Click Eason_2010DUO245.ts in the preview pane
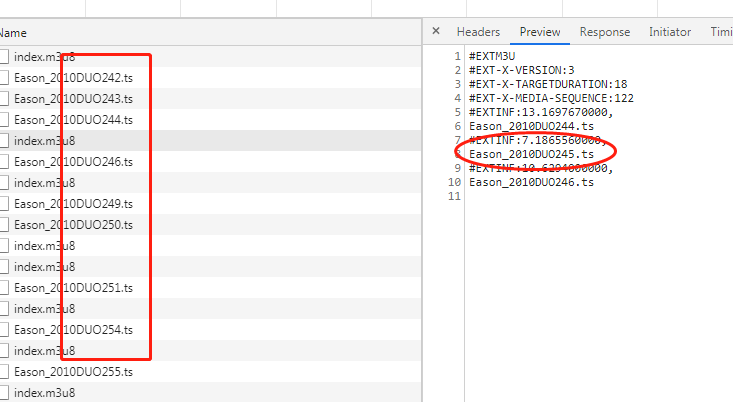The image size is (733, 402). coord(531,154)
